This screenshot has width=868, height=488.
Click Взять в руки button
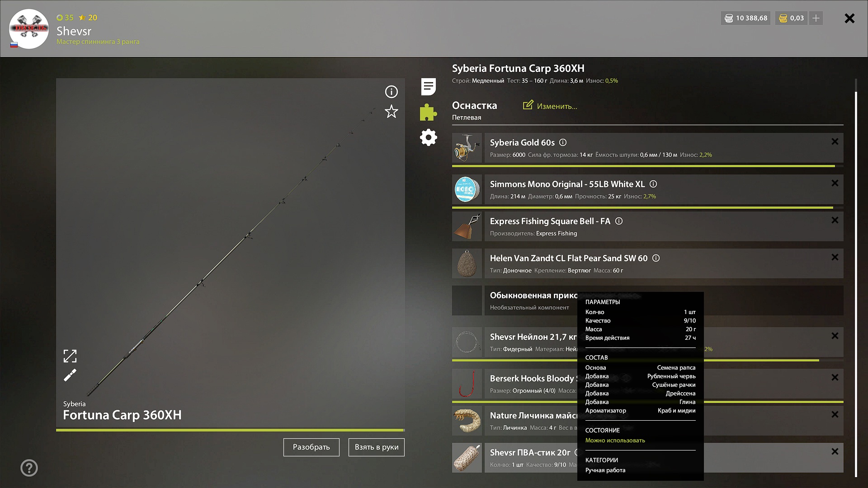[376, 447]
